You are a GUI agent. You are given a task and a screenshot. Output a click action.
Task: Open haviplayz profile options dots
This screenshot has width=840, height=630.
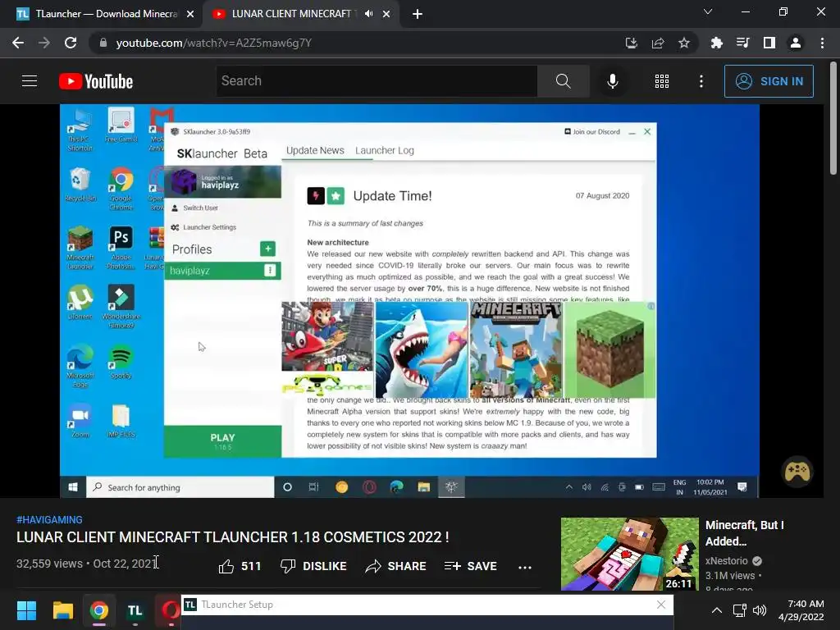[270, 271]
